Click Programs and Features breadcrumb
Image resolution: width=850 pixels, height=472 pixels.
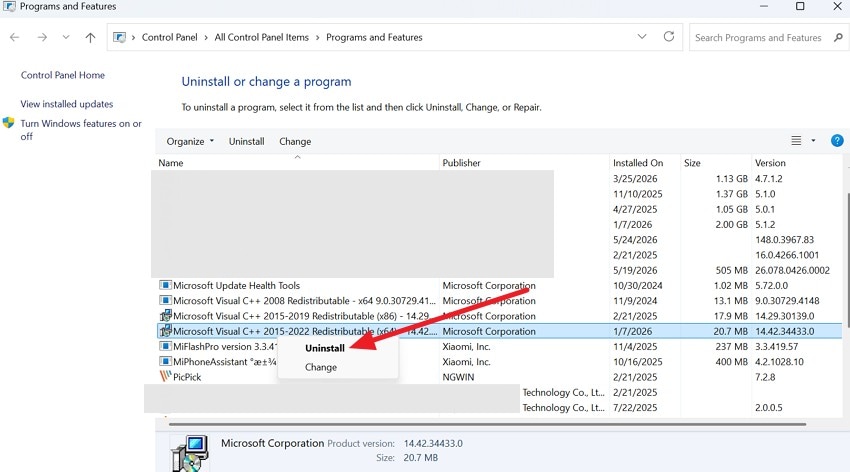[x=374, y=37]
